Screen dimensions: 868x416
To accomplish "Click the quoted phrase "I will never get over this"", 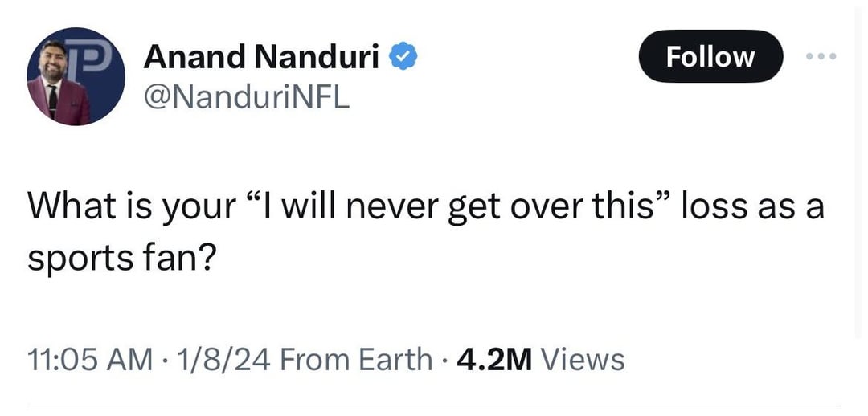I will coord(455,207).
